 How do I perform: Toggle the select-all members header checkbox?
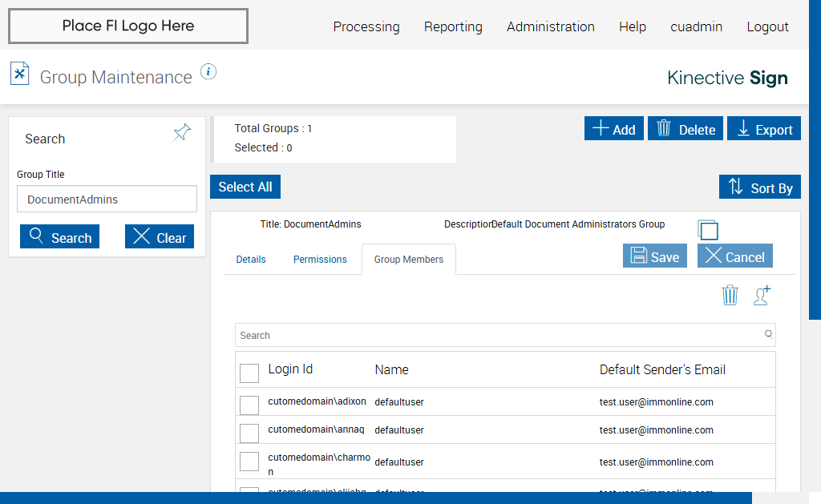tap(249, 373)
